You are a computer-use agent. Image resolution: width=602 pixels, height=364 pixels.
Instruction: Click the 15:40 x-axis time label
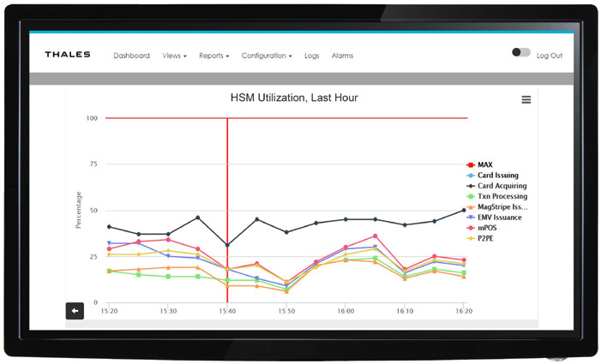click(x=227, y=311)
